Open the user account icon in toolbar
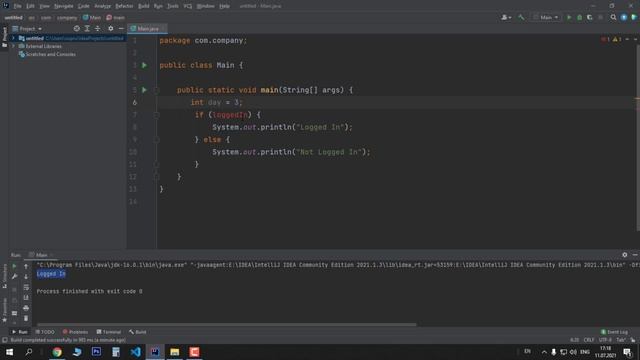Viewport: 640px width, 360px height. click(x=506, y=18)
